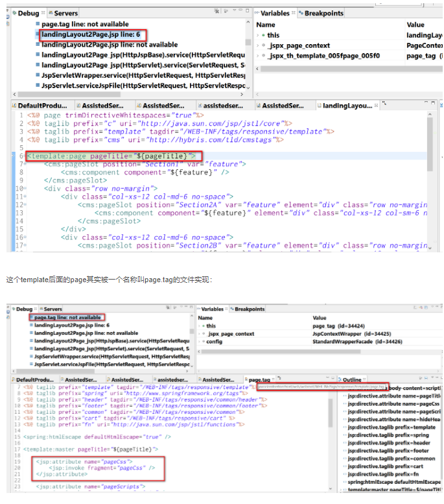
Task: Open view menu arrow in first Debug view
Action: pos(235,10)
